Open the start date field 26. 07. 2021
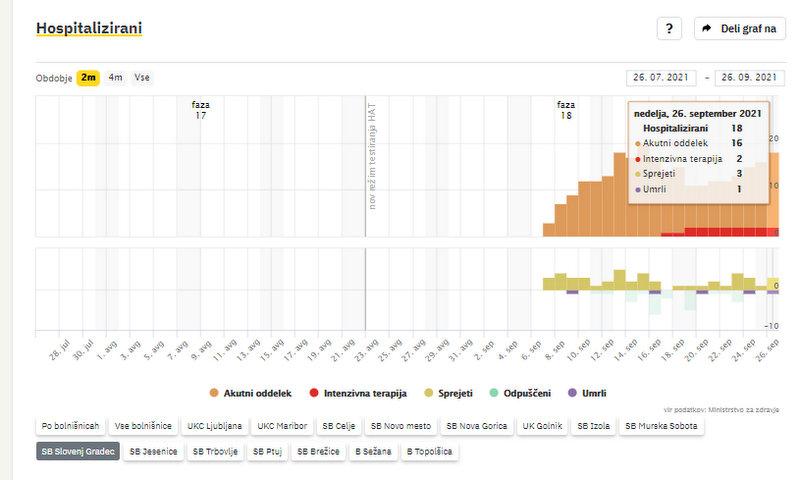The height and width of the screenshot is (480, 800). click(660, 77)
